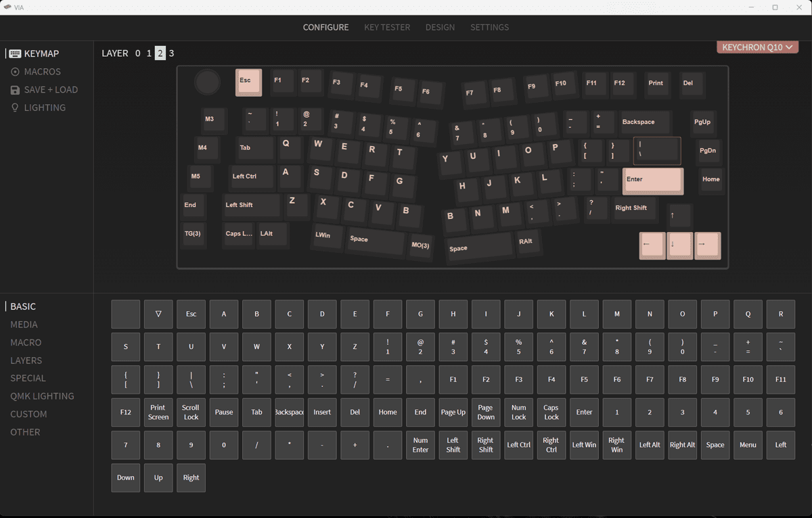
Task: Open the LIGHTING section
Action: click(x=39, y=108)
